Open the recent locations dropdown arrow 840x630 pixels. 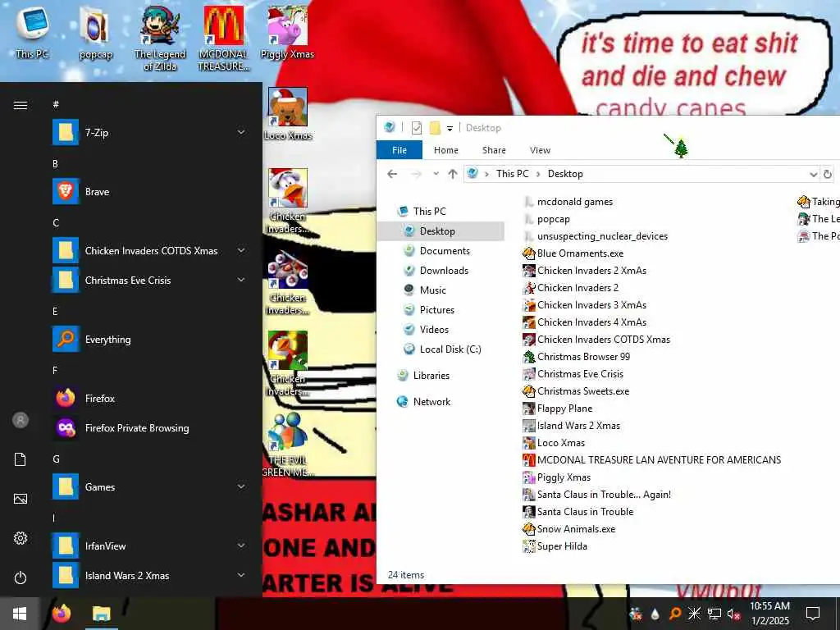pos(436,174)
